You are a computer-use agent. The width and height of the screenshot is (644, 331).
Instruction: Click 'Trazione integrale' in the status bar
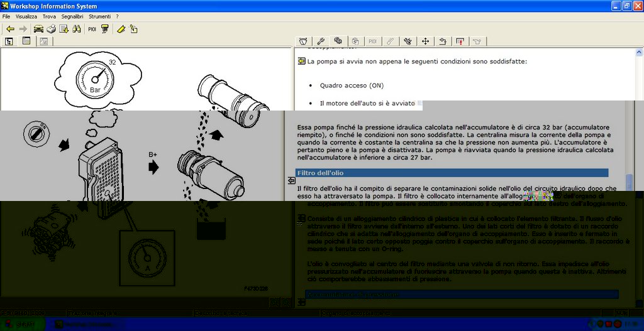(92, 313)
